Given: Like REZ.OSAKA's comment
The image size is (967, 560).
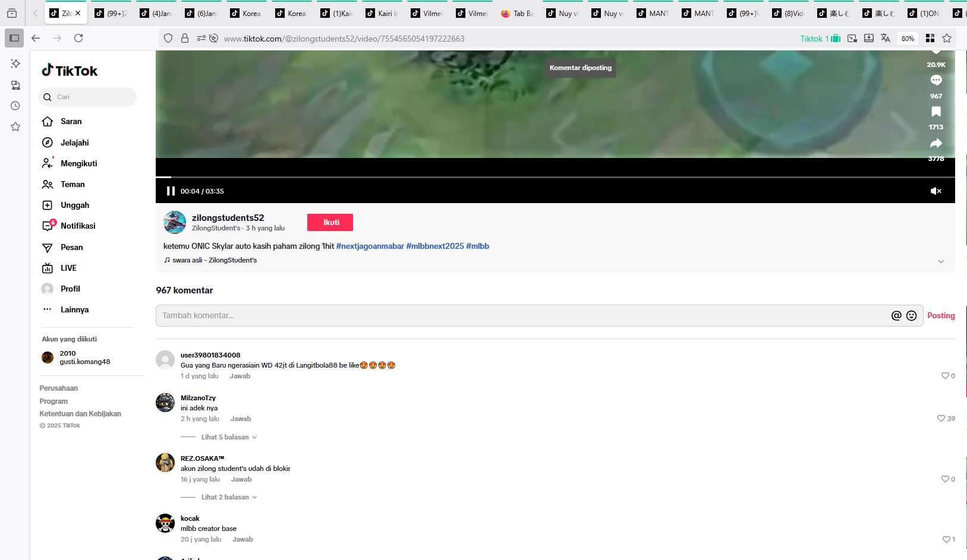Looking at the screenshot, I should click(945, 479).
